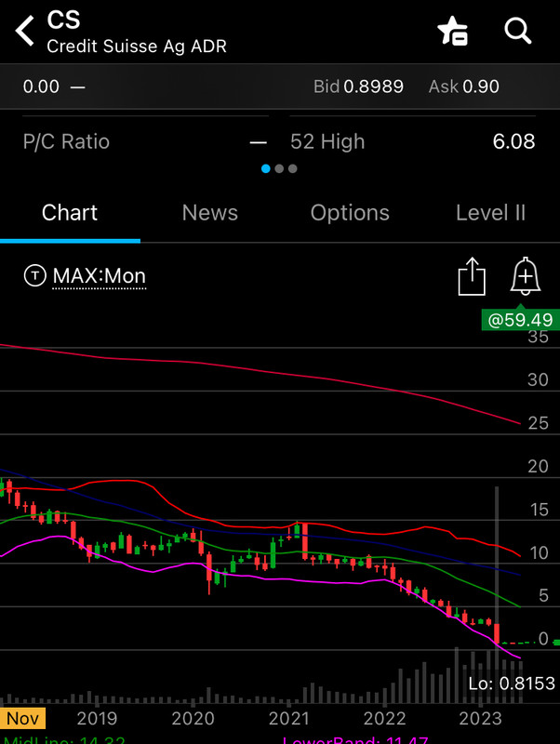The image size is (560, 744).
Task: Tap the P/C Ratio row
Action: pyautogui.click(x=145, y=141)
